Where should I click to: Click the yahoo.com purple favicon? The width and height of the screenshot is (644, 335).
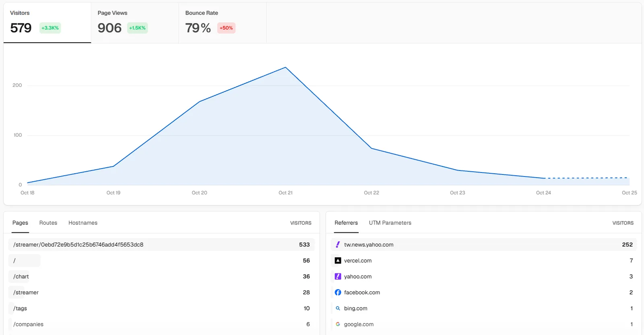338,277
